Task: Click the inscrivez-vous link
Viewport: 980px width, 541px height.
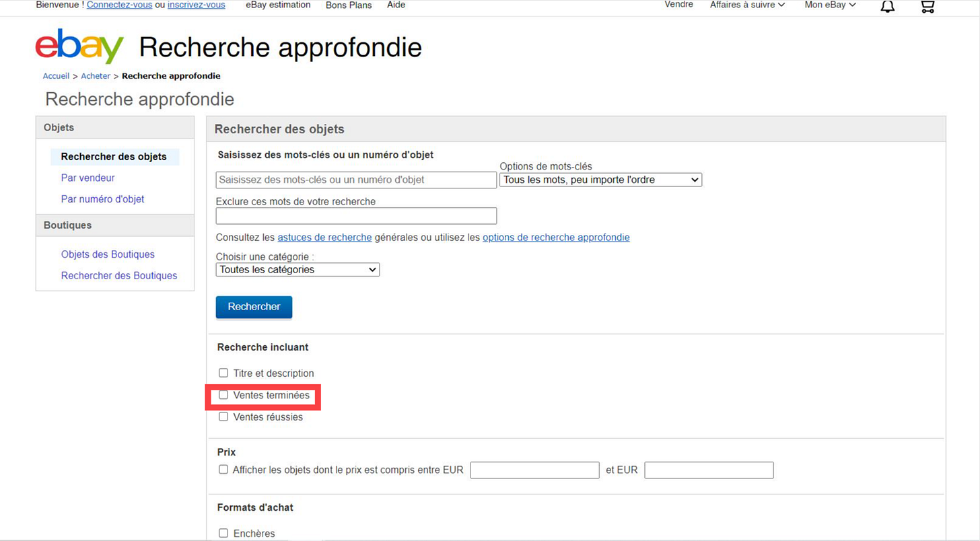Action: (x=197, y=5)
